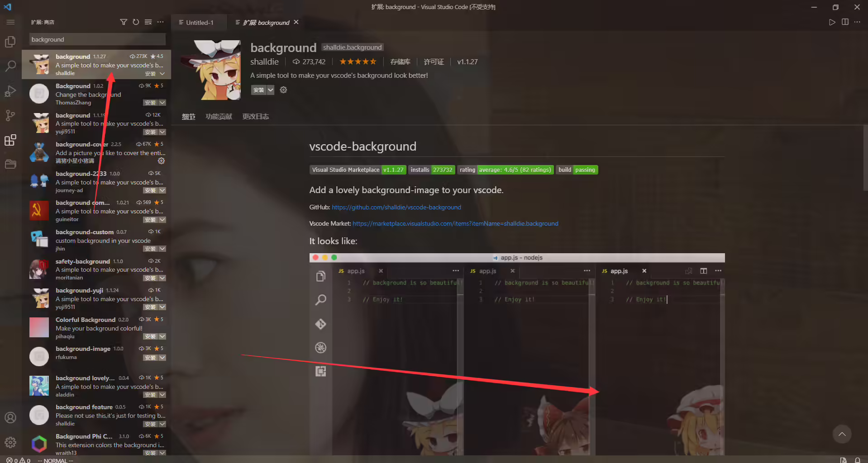Click the Run triangle in editor toolbar
Viewport: 868px width, 463px height.
pos(832,22)
